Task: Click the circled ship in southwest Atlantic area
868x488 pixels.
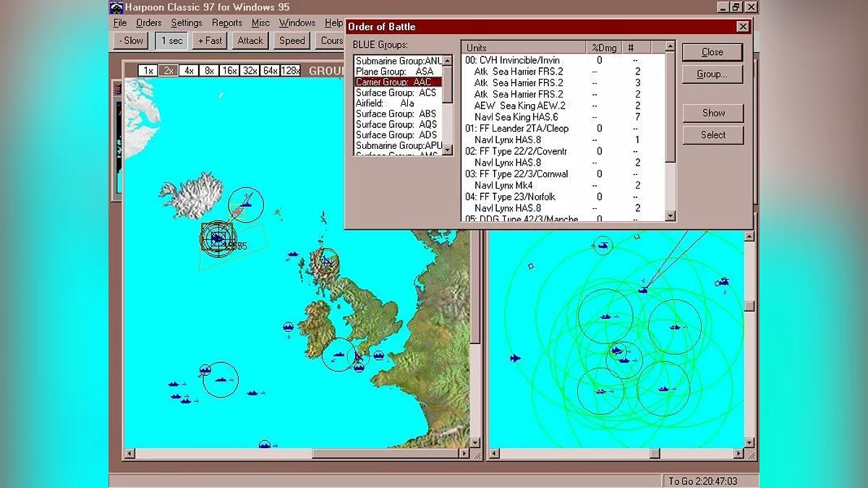Action: pos(220,380)
